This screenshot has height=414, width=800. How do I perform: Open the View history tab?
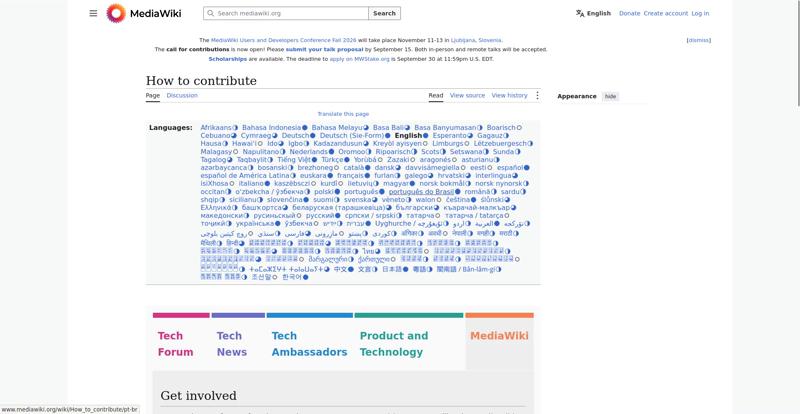pos(509,95)
